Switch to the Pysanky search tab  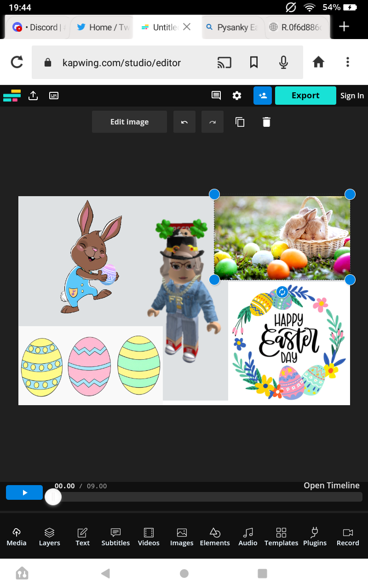coord(232,27)
